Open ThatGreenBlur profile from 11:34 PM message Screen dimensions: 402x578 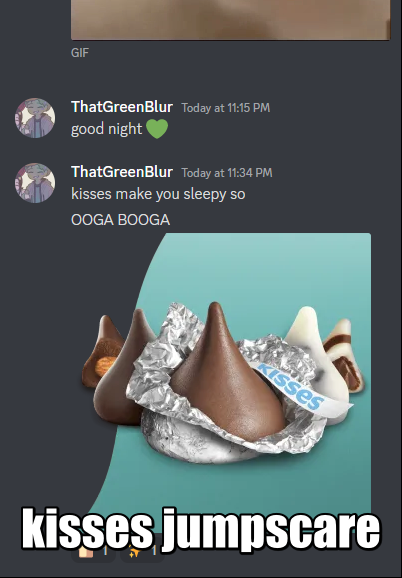[122, 172]
